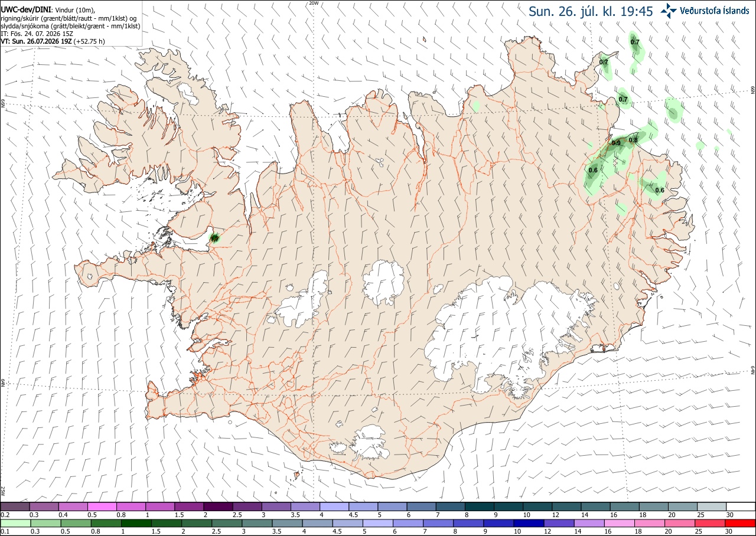Click the "Veðurstofa Íslands" name text
Screen dimensions: 756x536
point(715,11)
